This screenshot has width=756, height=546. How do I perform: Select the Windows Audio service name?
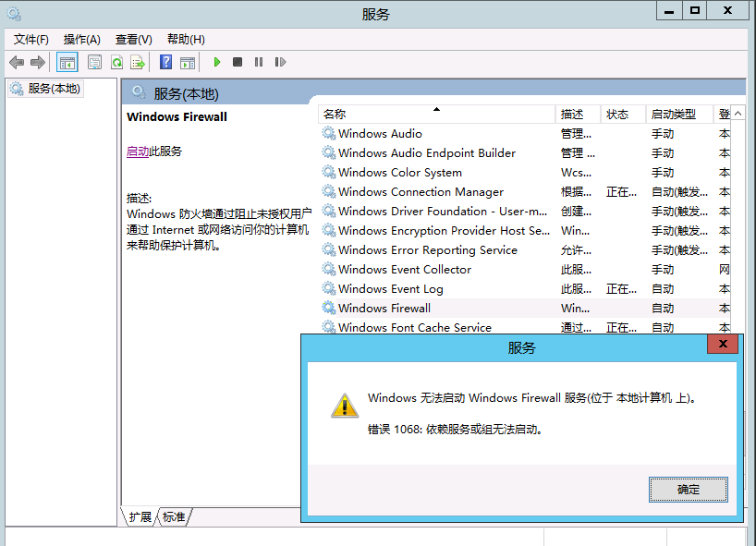tap(380, 133)
